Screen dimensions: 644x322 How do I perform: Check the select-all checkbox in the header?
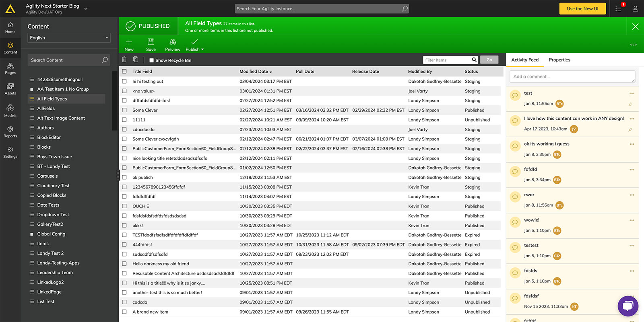[124, 72]
